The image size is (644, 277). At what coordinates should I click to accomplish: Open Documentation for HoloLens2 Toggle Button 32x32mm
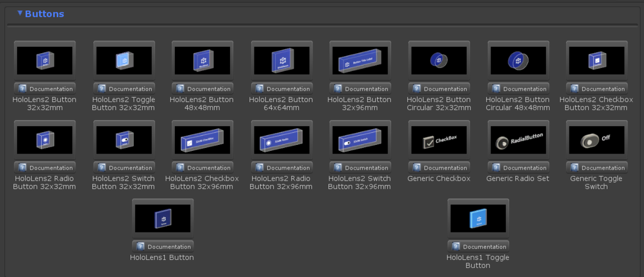point(124,89)
